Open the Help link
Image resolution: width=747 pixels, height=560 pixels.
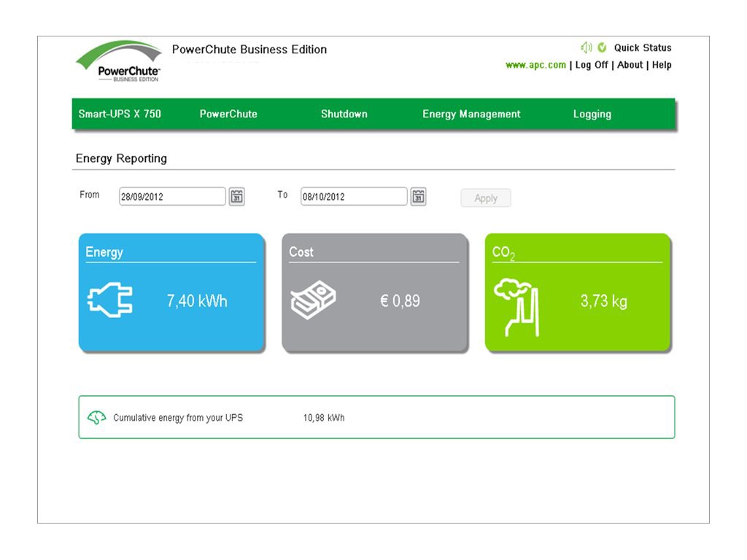[x=662, y=65]
